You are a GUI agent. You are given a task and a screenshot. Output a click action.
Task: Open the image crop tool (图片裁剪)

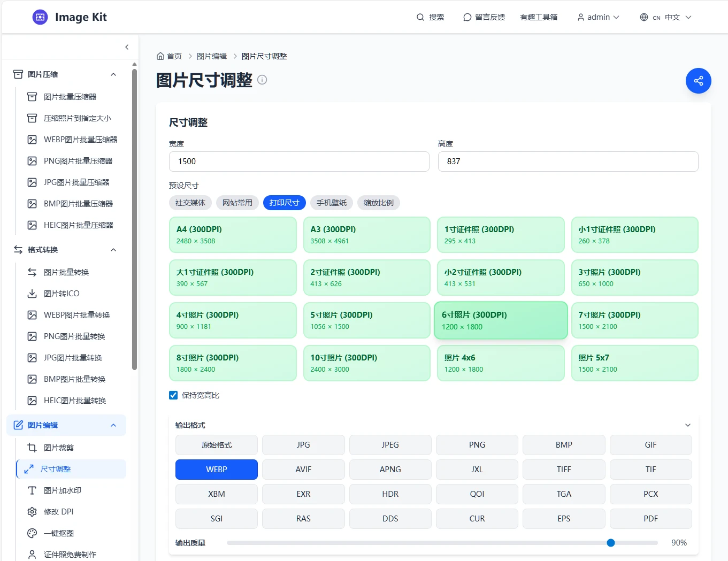(x=58, y=448)
